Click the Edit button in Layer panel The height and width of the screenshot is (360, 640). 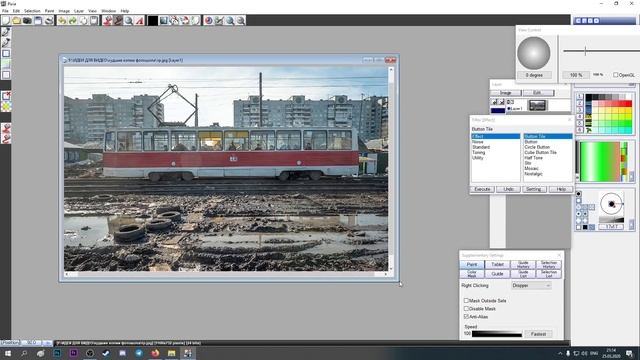click(538, 93)
